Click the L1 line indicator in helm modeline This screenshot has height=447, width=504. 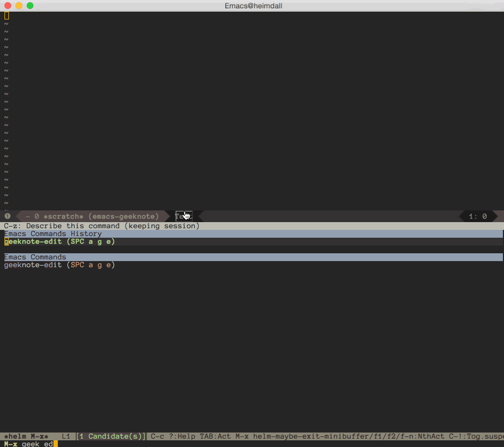pos(66,436)
